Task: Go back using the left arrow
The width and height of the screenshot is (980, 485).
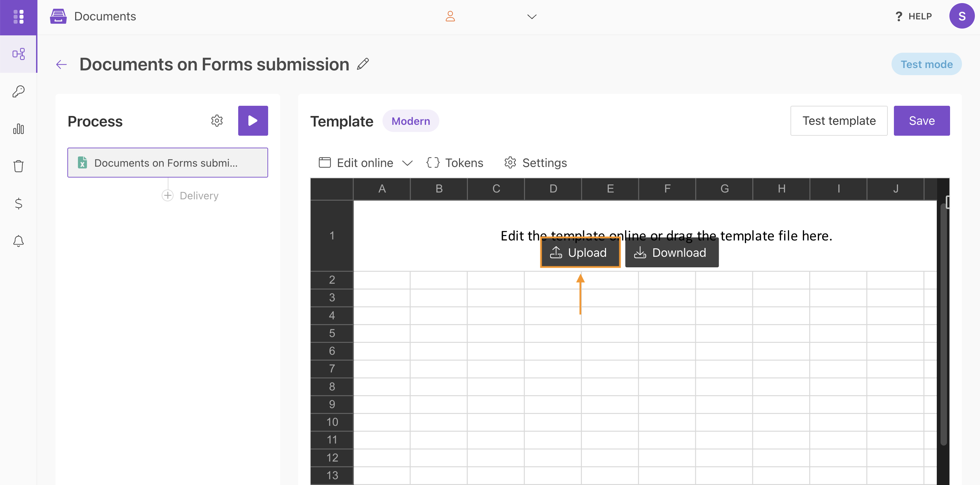Action: (x=61, y=65)
